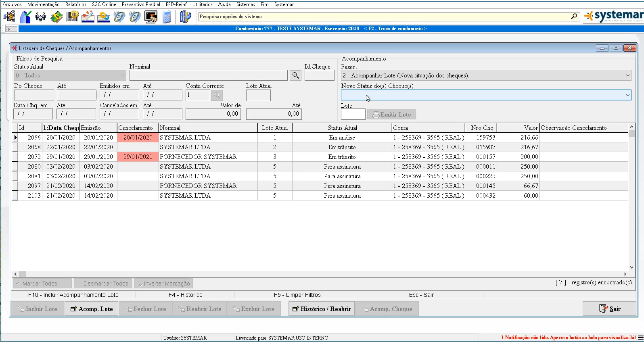Click the exit door toolbar icon
This screenshot has width=644, height=342.
click(x=185, y=17)
